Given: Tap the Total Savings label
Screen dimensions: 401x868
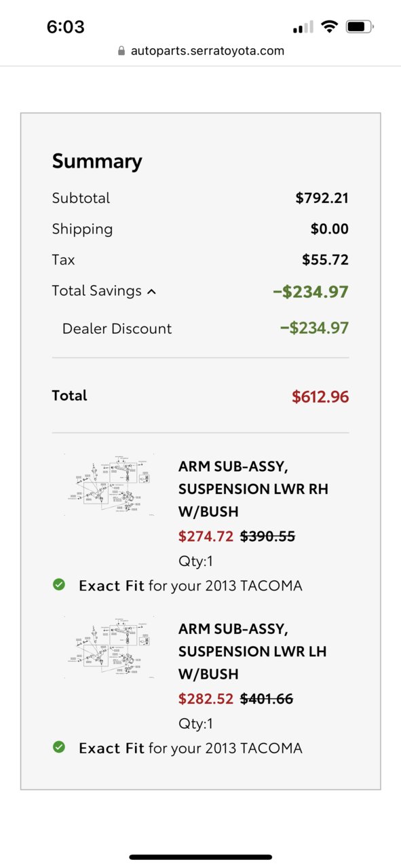Looking at the screenshot, I should (x=97, y=291).
